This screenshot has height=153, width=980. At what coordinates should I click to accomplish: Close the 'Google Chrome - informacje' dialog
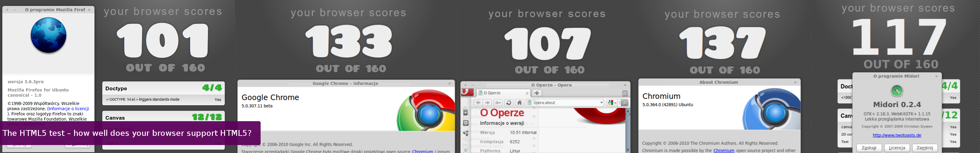(x=449, y=84)
